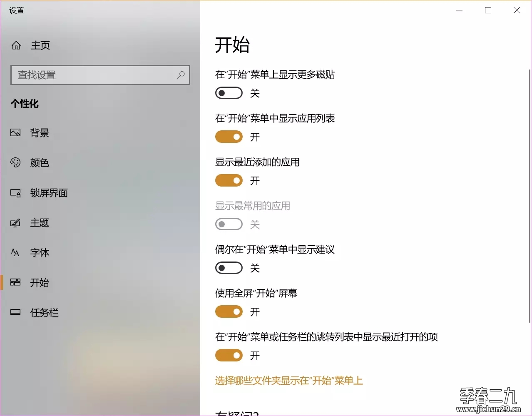Screen dimensions: 532x416
Task: Turn off 使用全屏"开始"屏幕 toggle
Action: click(x=229, y=312)
